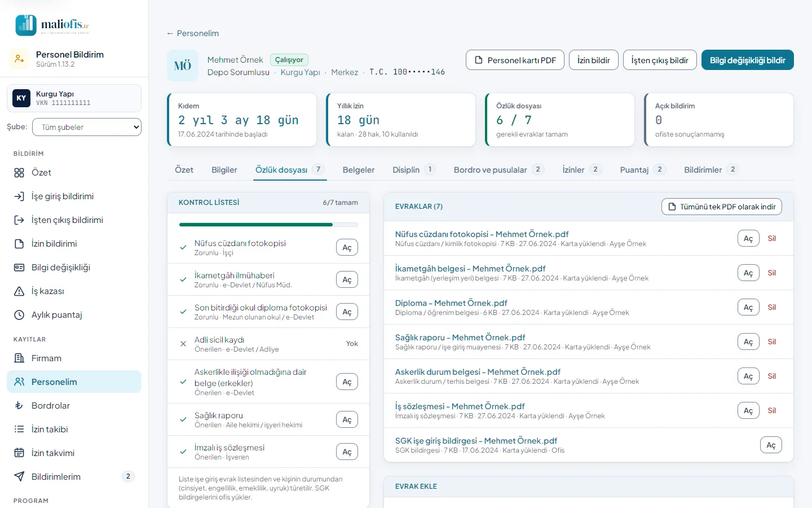Go to the Puantaj tab
The image size is (812, 508).
click(643, 170)
